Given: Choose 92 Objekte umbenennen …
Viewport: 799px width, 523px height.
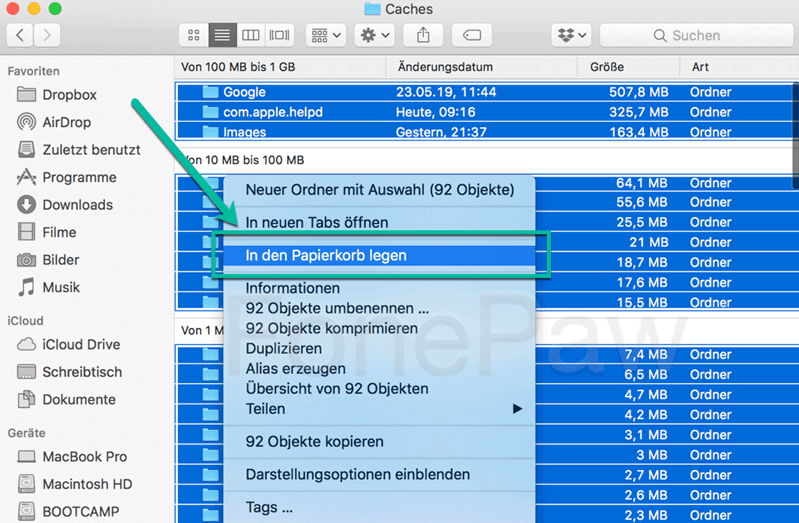Looking at the screenshot, I should [x=380, y=308].
